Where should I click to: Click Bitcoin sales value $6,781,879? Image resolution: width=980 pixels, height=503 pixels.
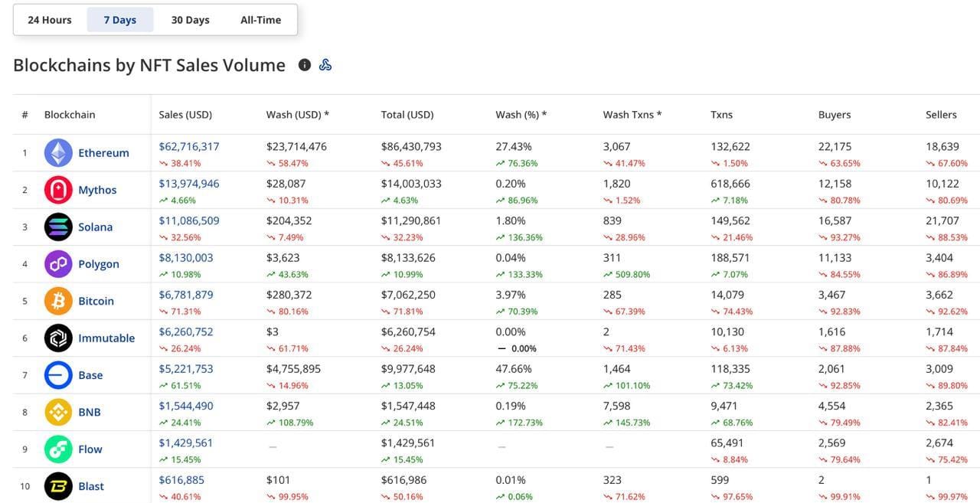click(186, 295)
